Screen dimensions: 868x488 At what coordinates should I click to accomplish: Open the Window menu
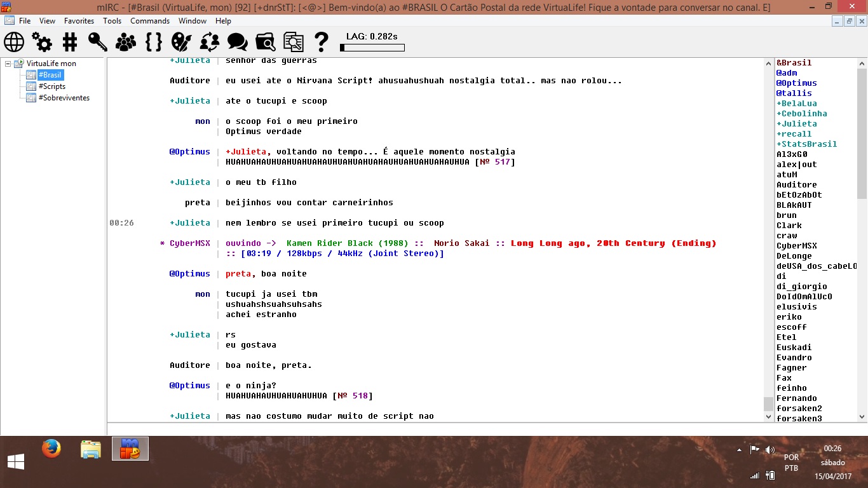pyautogui.click(x=193, y=21)
